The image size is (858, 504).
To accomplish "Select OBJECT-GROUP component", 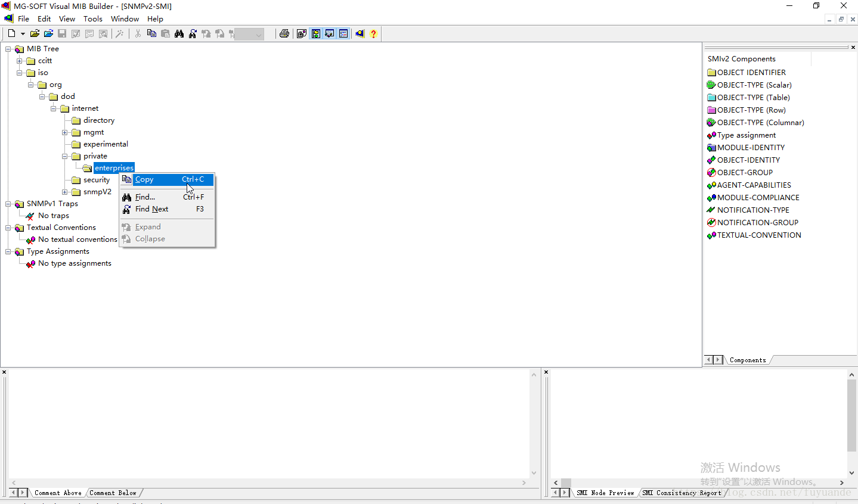I will tap(745, 173).
